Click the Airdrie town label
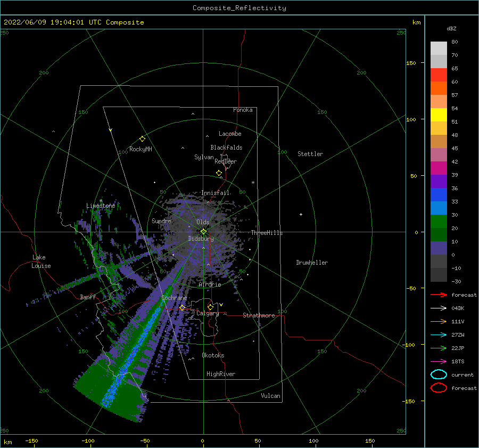 (210, 284)
